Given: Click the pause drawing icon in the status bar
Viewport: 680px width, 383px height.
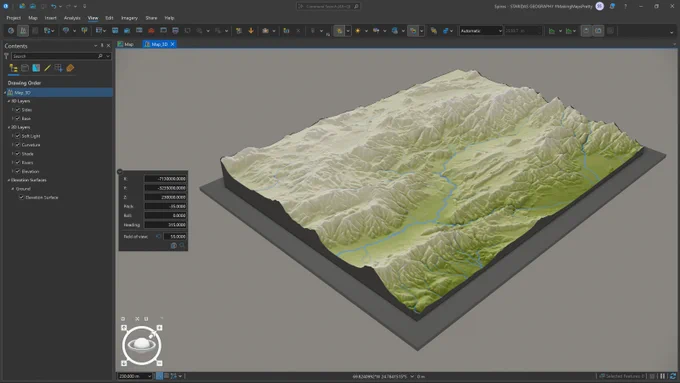Looking at the screenshot, I should [x=663, y=376].
